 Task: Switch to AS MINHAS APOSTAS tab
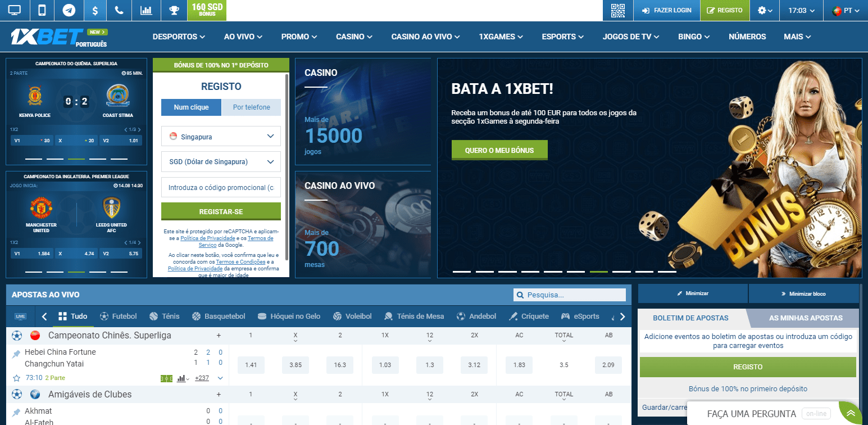[x=806, y=318]
